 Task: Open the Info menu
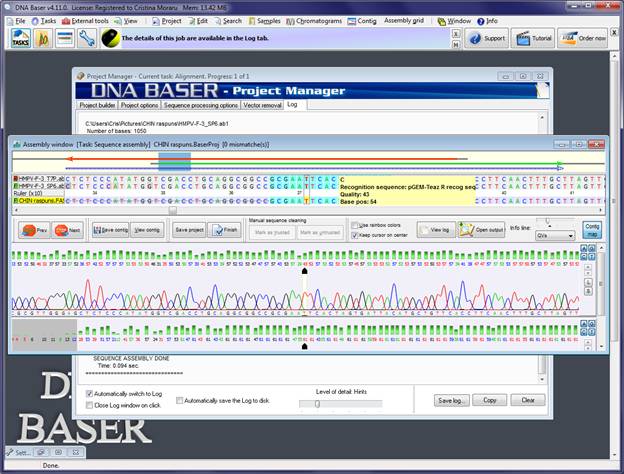[488, 21]
